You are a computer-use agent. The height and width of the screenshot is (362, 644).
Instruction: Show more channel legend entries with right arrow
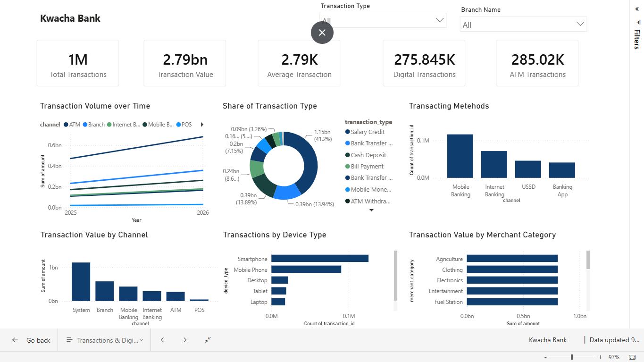click(x=202, y=125)
